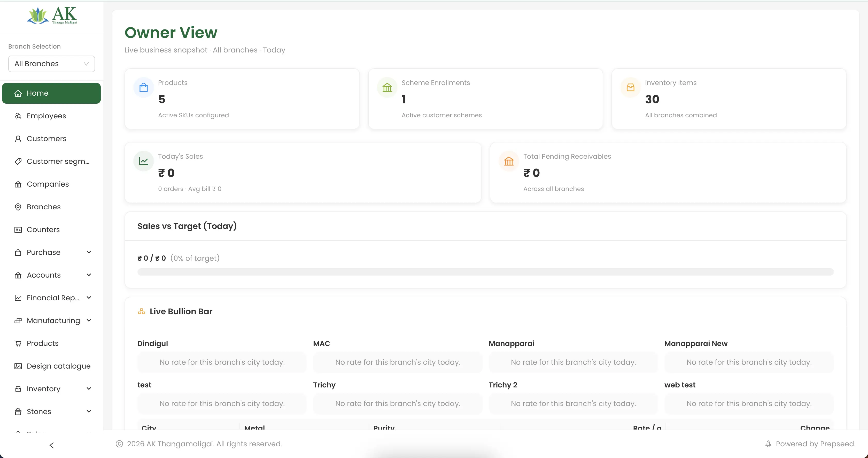The height and width of the screenshot is (458, 868).
Task: Go to the Companies menu item
Action: (51, 184)
